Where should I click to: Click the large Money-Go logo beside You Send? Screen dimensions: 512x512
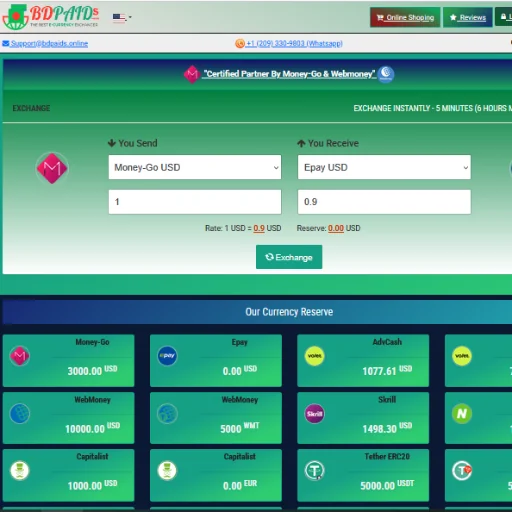[x=52, y=168]
